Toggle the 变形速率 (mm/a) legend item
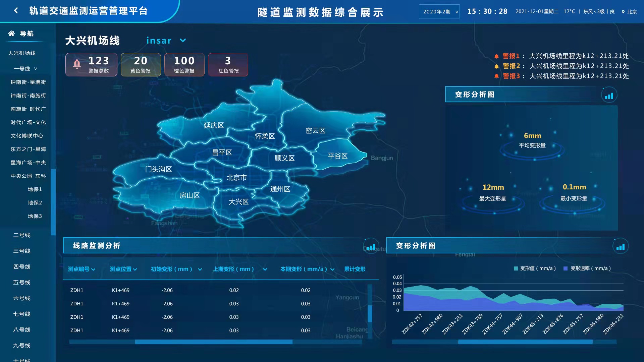 [x=587, y=268]
